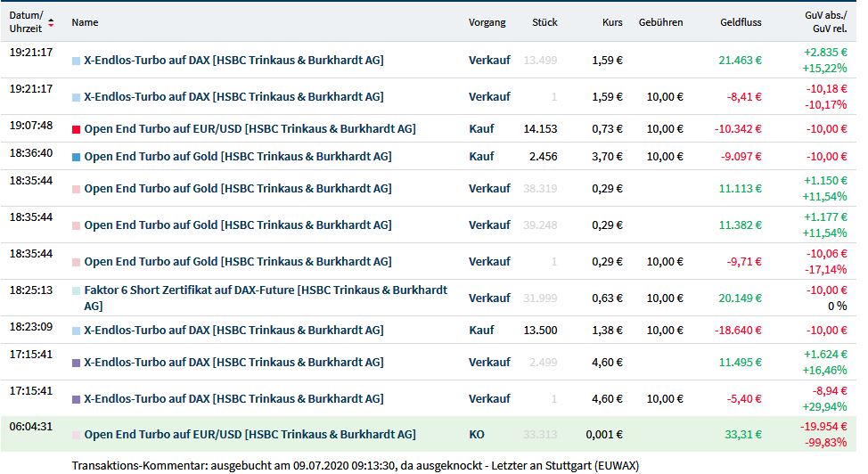Click pink square beside Gold Verkauf 38.319
This screenshot has height=474, width=868.
tap(76, 190)
